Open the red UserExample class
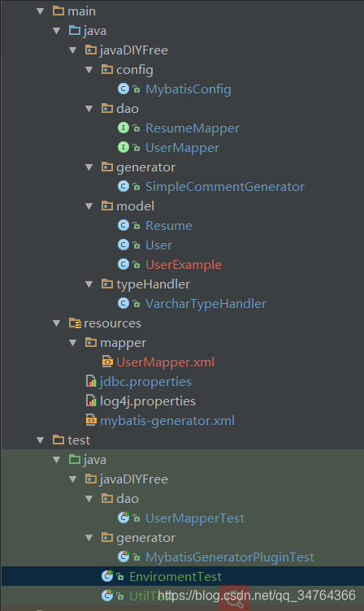Viewport: 364px width, 611px height. click(184, 265)
